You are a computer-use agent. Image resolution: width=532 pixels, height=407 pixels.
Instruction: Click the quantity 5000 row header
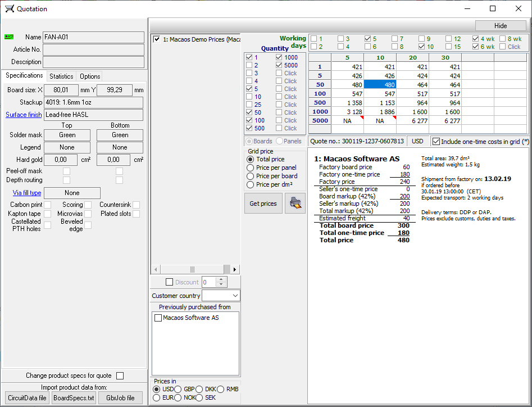click(x=320, y=120)
